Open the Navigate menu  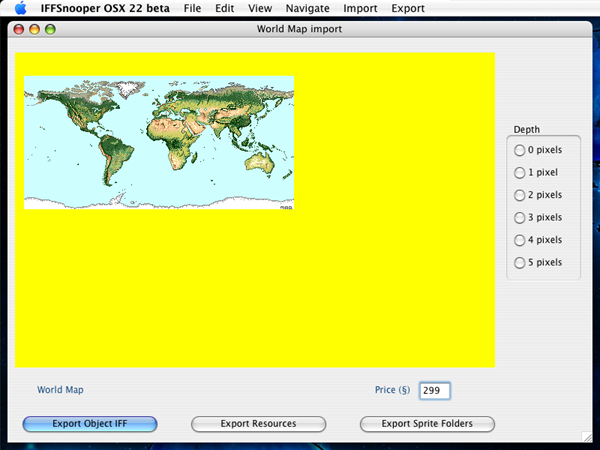pos(307,8)
